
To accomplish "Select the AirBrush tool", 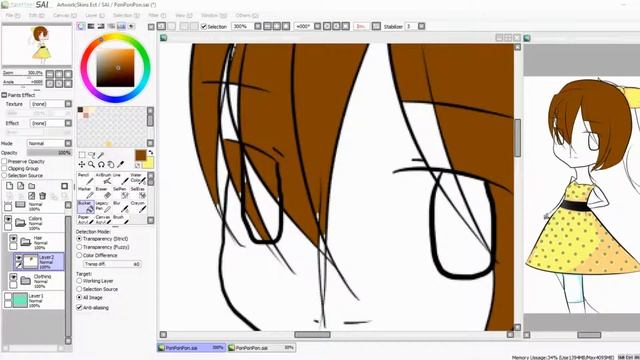I will 103,178.
